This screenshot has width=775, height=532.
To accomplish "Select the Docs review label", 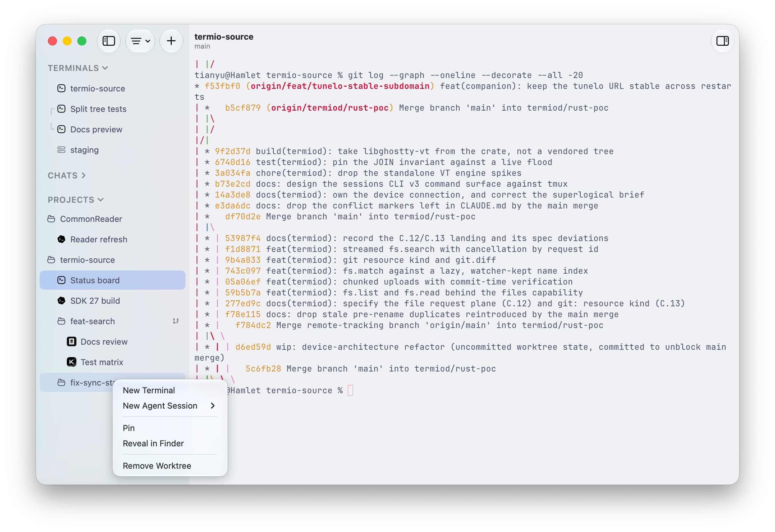I will (104, 342).
